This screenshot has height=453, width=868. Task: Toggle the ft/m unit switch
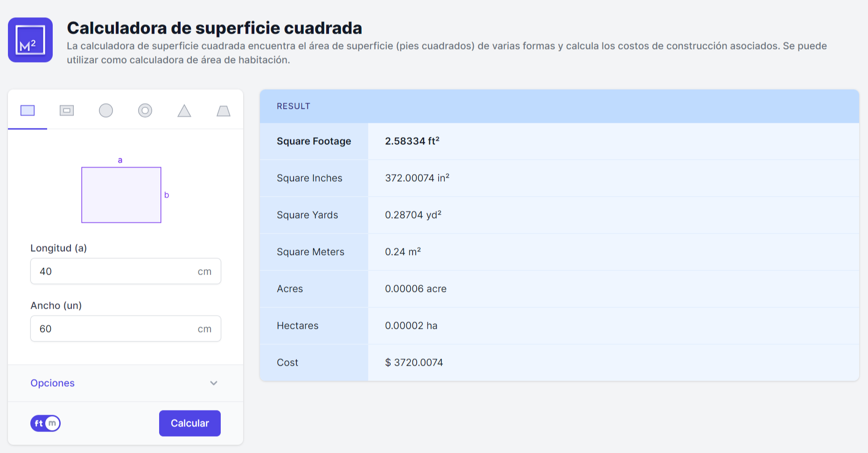[x=46, y=423]
